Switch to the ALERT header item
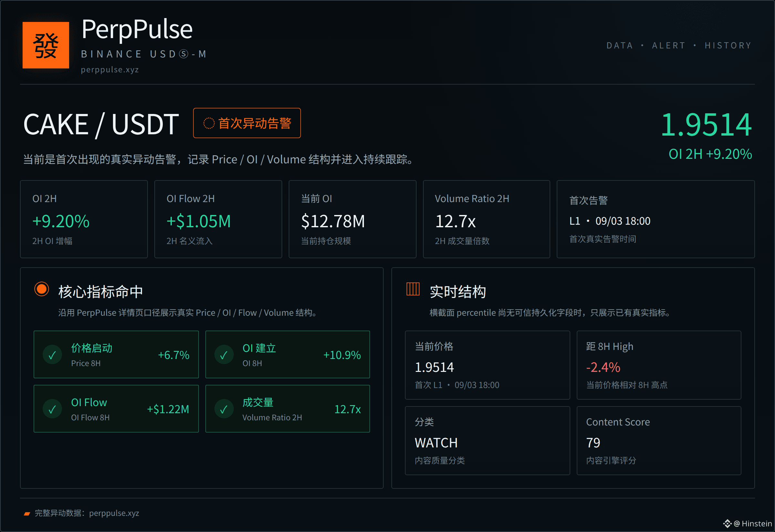The width and height of the screenshot is (775, 532). [x=669, y=45]
